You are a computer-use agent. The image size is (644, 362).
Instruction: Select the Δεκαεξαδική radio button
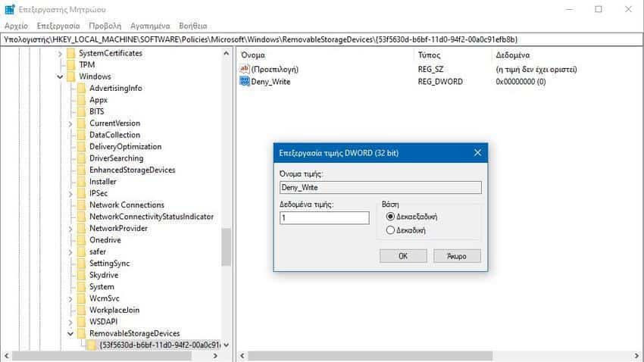pyautogui.click(x=391, y=217)
